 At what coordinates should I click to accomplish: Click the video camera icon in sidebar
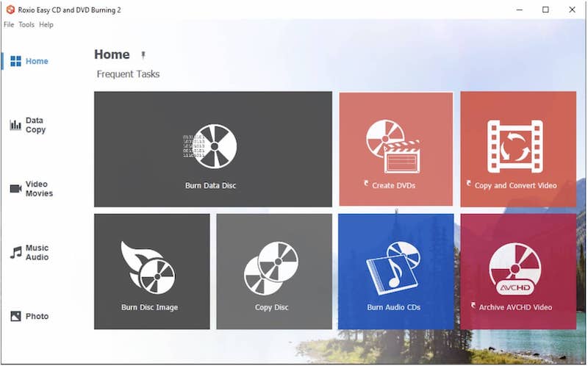[15, 188]
